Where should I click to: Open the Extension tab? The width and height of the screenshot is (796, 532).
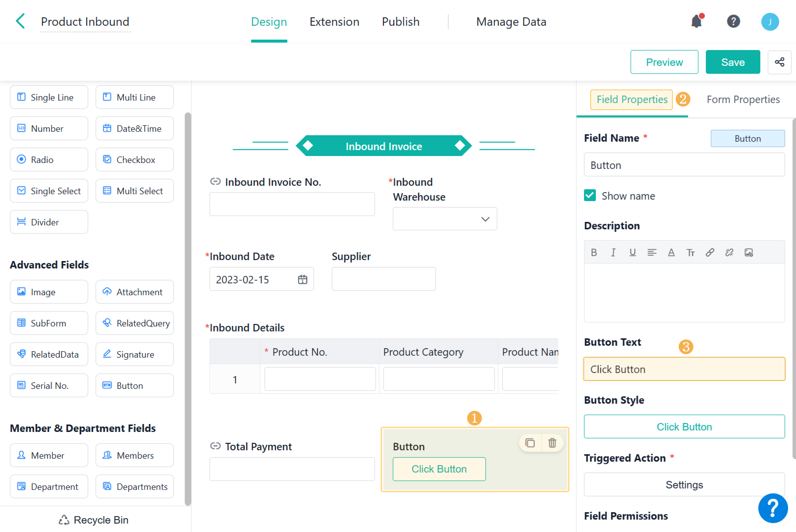click(x=334, y=22)
